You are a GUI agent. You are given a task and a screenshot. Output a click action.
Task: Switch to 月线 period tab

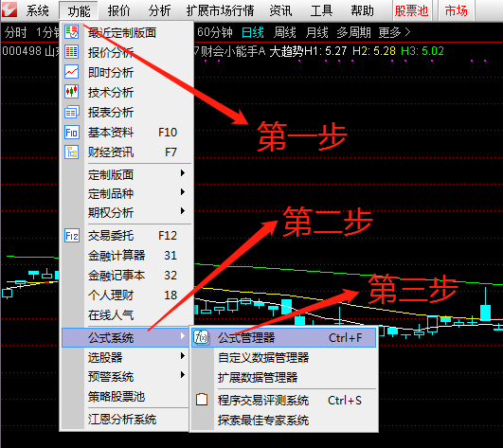click(316, 32)
